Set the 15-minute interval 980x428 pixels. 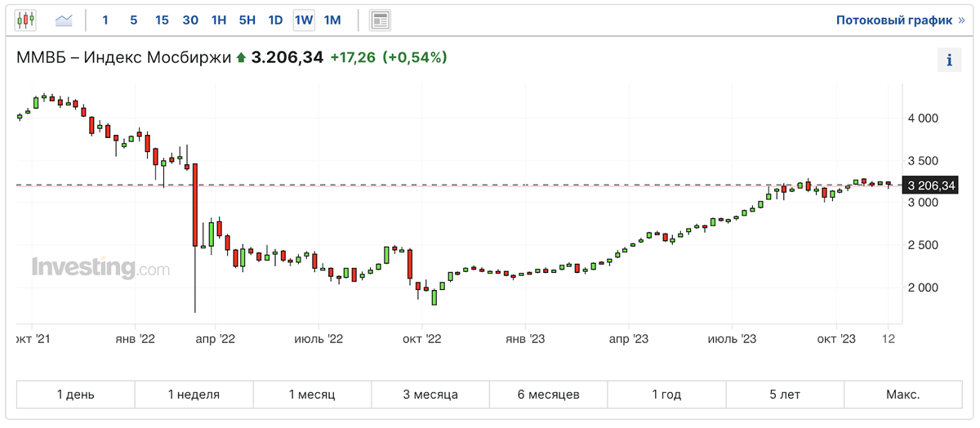tap(162, 20)
